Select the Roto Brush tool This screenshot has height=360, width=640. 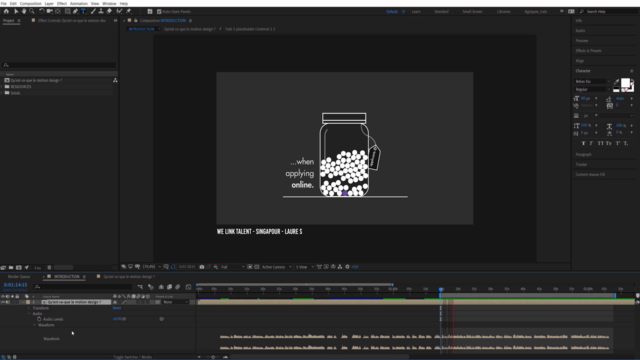119,11
